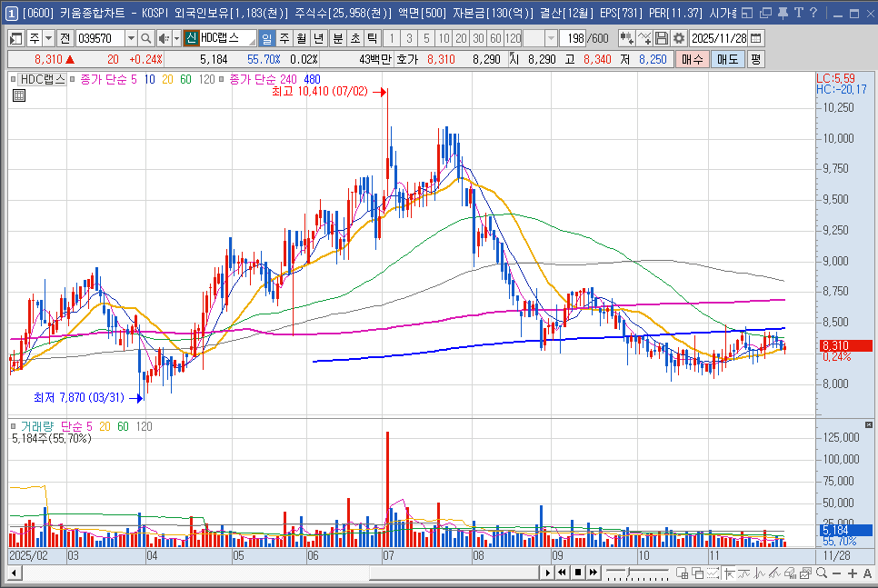878x588 pixels.
Task: Select the 년 yearly period toggle
Action: (x=319, y=38)
